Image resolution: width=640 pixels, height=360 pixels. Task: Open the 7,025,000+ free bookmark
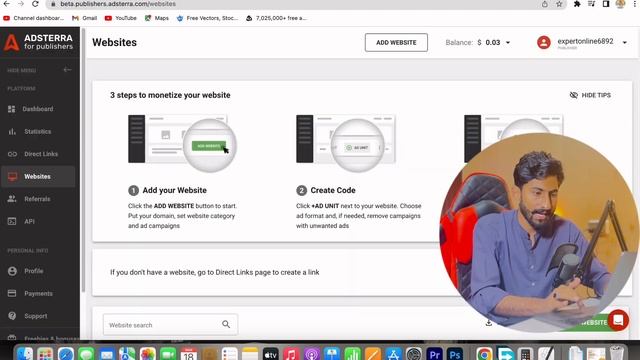[x=276, y=18]
